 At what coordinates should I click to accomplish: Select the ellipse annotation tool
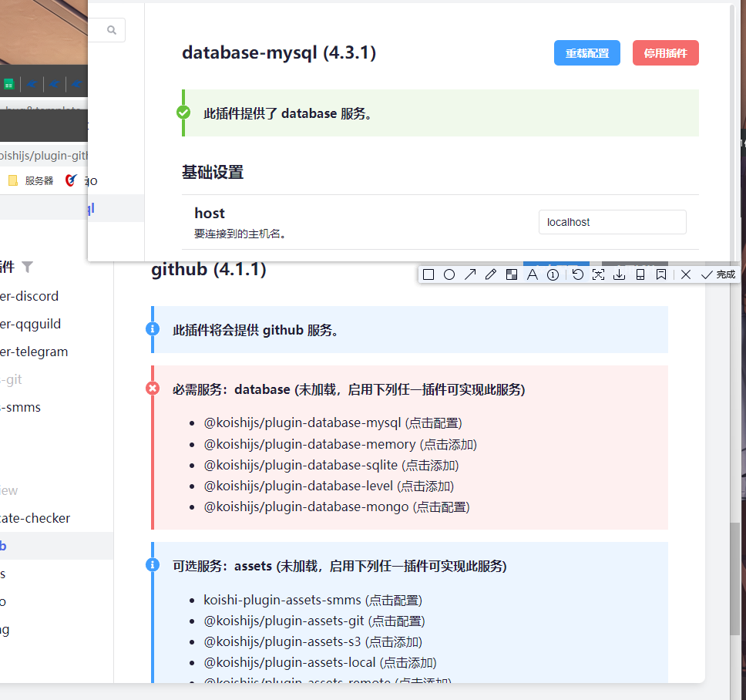[x=449, y=274]
